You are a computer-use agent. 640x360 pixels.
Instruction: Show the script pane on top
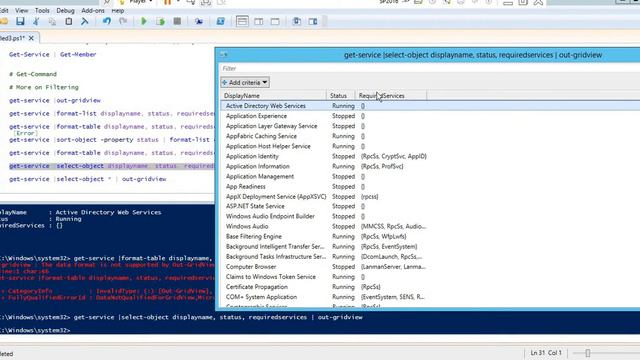pyautogui.click(x=242, y=21)
